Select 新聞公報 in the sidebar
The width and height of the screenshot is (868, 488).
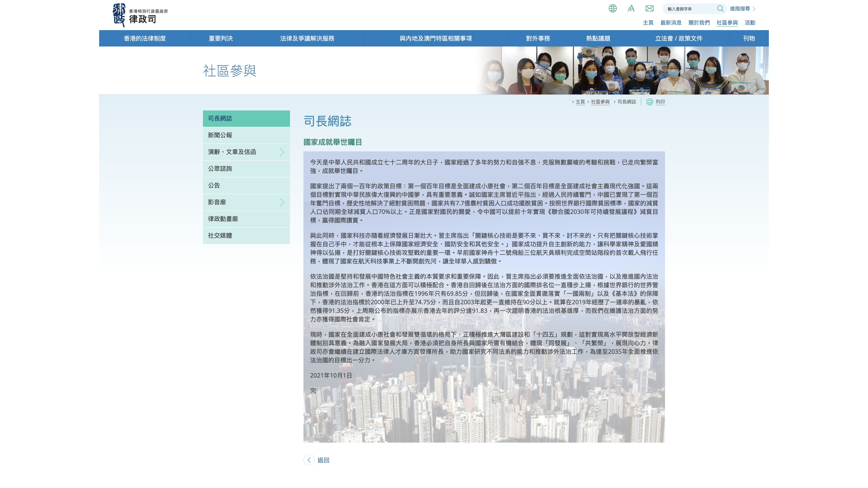pos(220,135)
